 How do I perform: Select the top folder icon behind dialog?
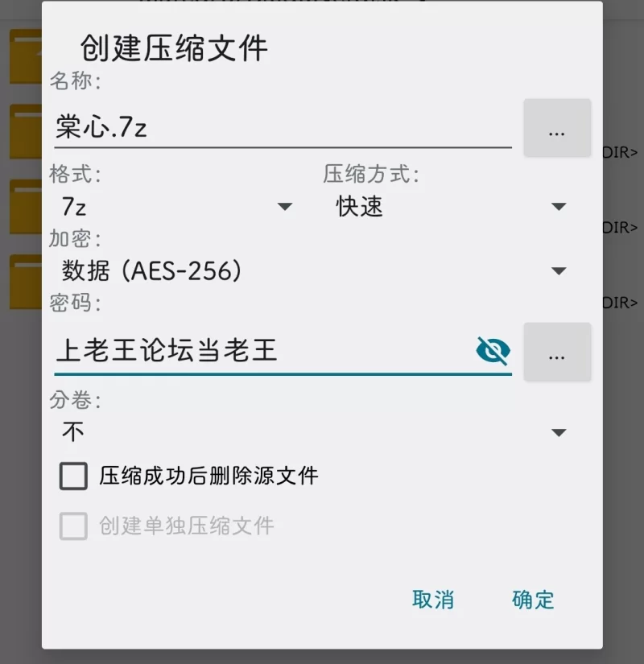pyautogui.click(x=26, y=56)
